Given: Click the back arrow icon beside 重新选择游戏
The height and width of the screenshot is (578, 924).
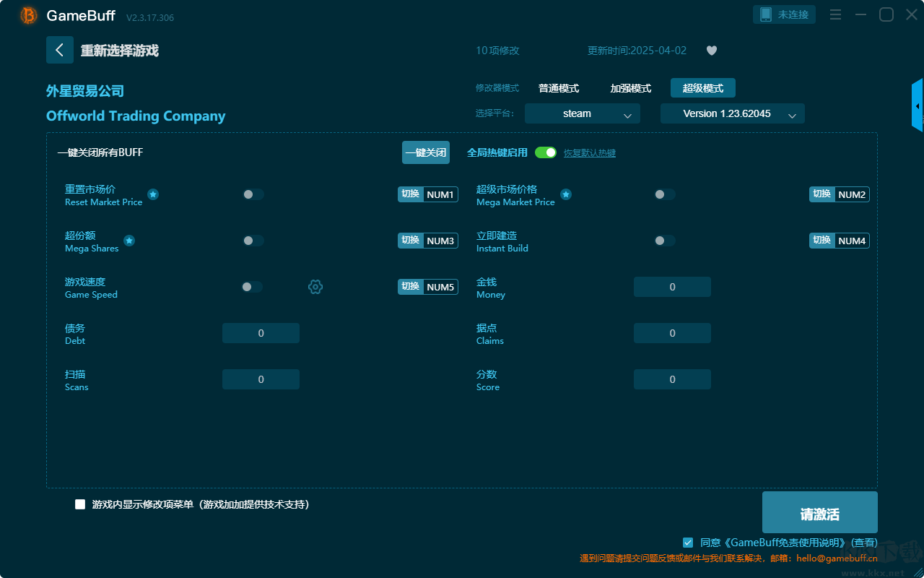Looking at the screenshot, I should [60, 50].
